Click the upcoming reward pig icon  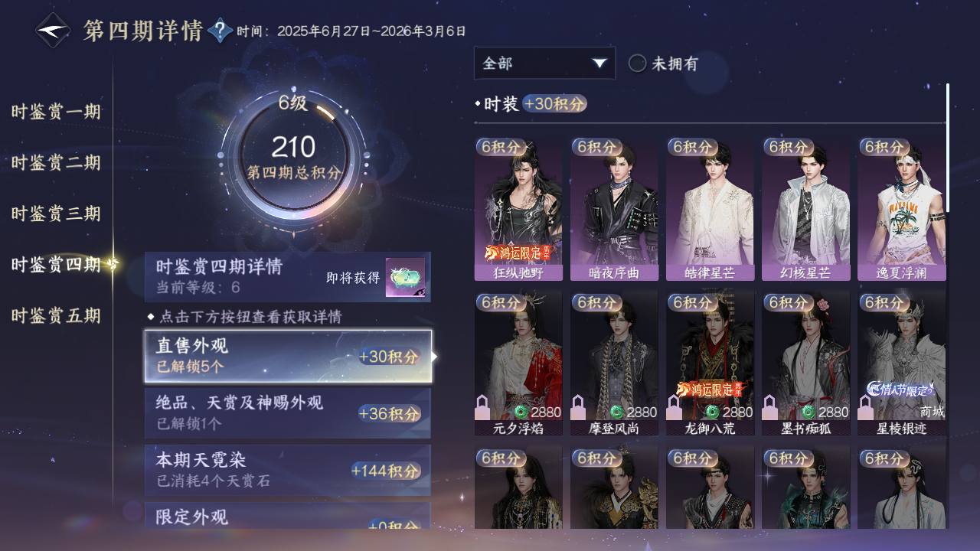(405, 277)
